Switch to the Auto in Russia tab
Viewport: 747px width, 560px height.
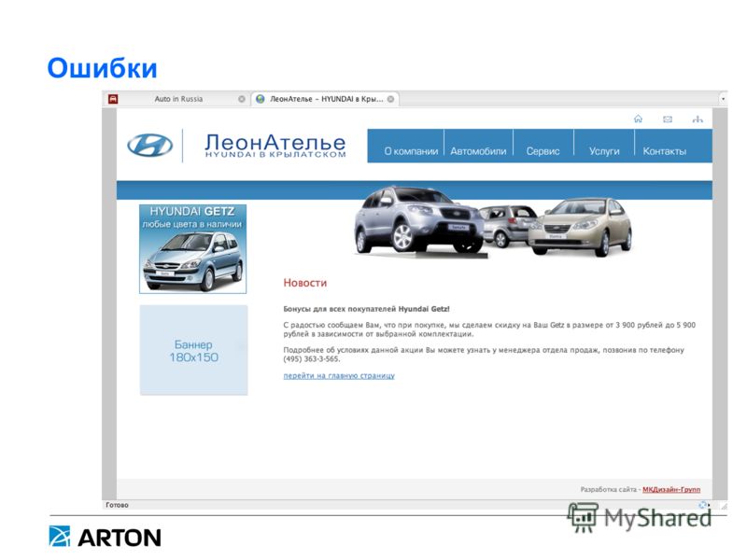click(x=177, y=99)
